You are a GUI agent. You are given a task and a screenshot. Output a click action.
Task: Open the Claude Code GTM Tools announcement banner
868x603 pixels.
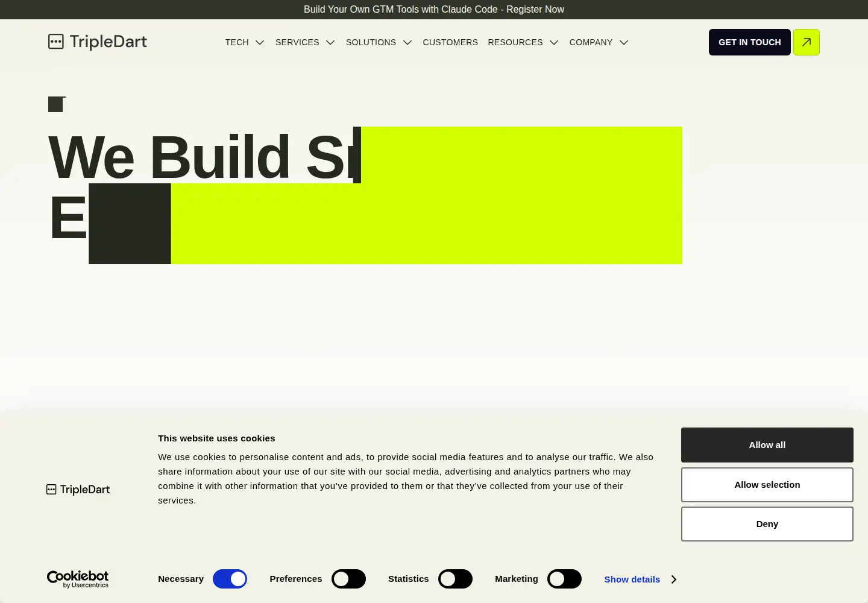[x=434, y=10]
